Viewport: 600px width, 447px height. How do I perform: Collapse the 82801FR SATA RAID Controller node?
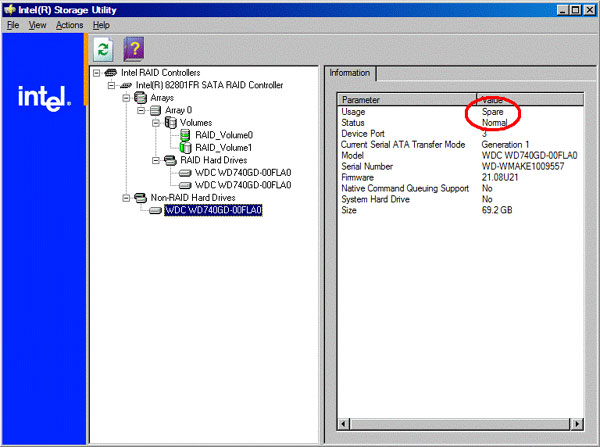tap(111, 85)
